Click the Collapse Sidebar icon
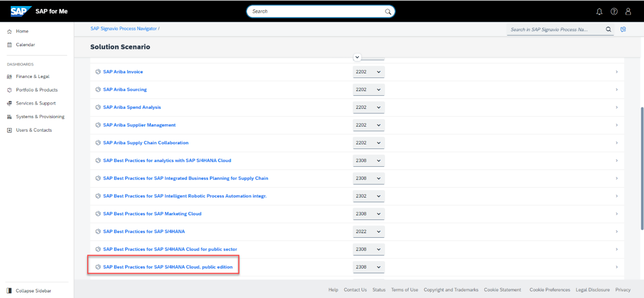Viewport: 644px width, 298px height. click(x=9, y=291)
